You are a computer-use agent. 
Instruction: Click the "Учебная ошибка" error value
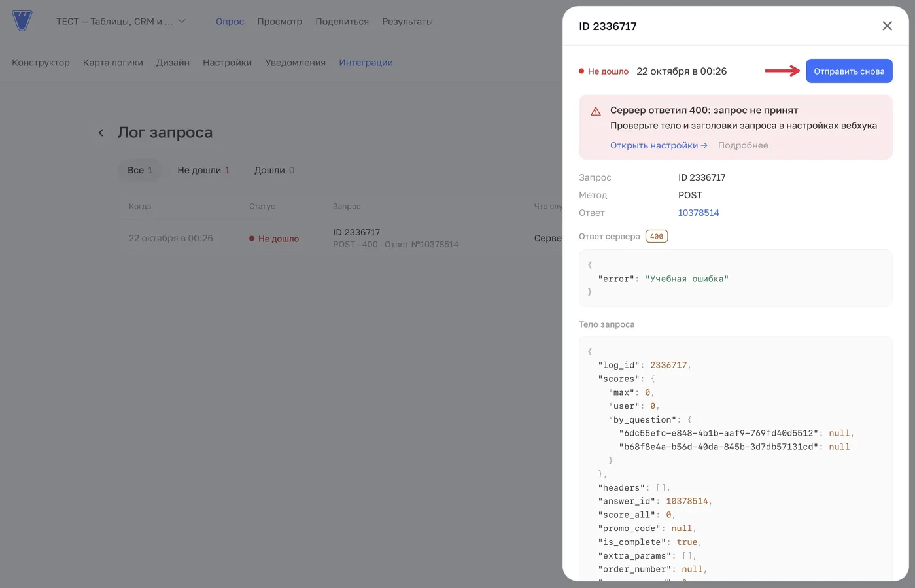[687, 279]
